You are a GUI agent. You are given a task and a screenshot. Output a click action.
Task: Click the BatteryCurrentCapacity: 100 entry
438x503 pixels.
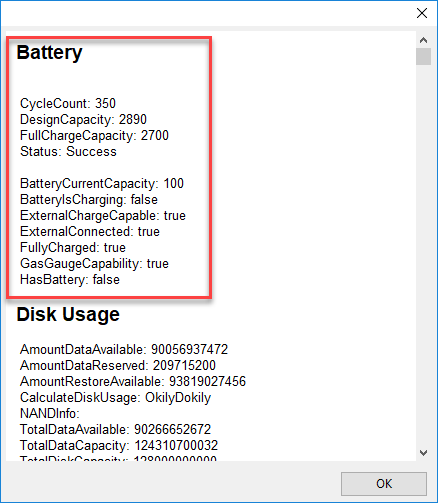coord(102,183)
